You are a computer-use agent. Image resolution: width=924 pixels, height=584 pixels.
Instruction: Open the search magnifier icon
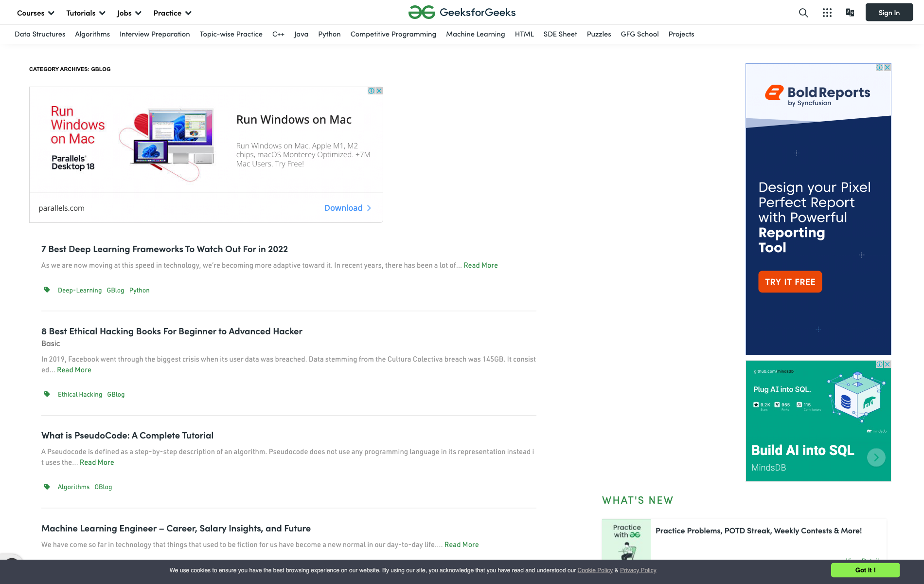(803, 13)
